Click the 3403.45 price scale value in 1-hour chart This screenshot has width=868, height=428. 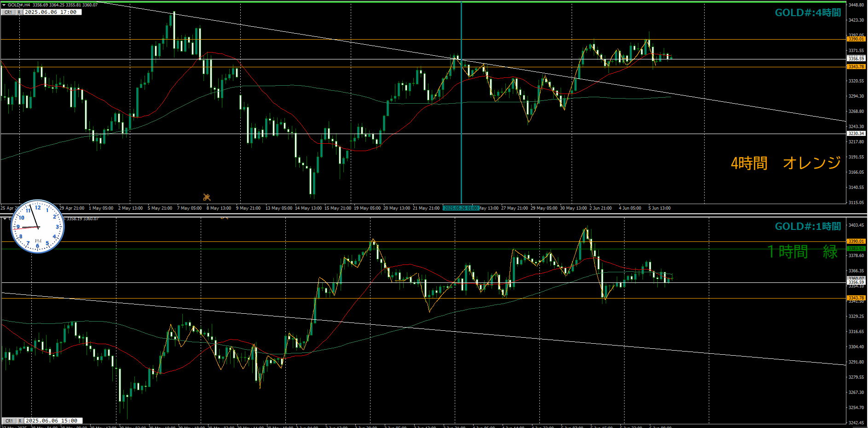(x=856, y=225)
